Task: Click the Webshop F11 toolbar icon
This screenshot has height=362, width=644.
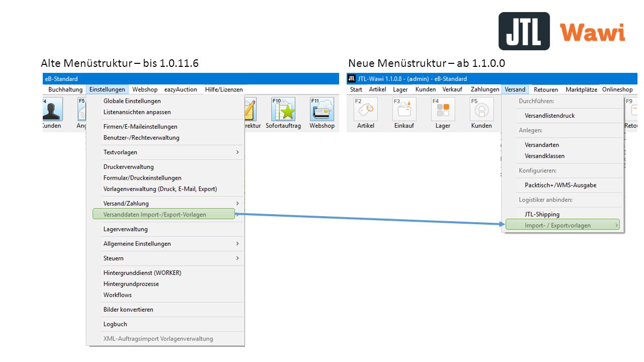Action: click(x=322, y=109)
